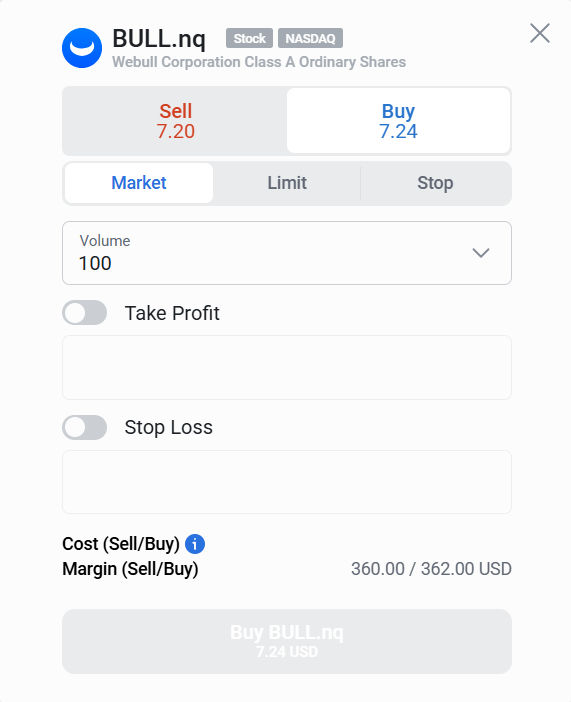
Task: Expand the Volume dropdown chevron
Action: pyautogui.click(x=481, y=253)
